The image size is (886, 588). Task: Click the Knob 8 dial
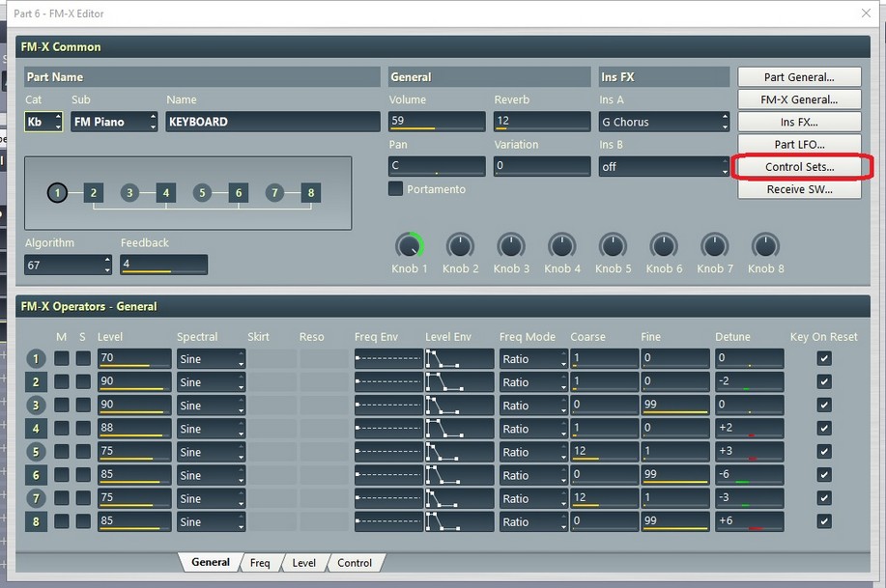(x=765, y=245)
